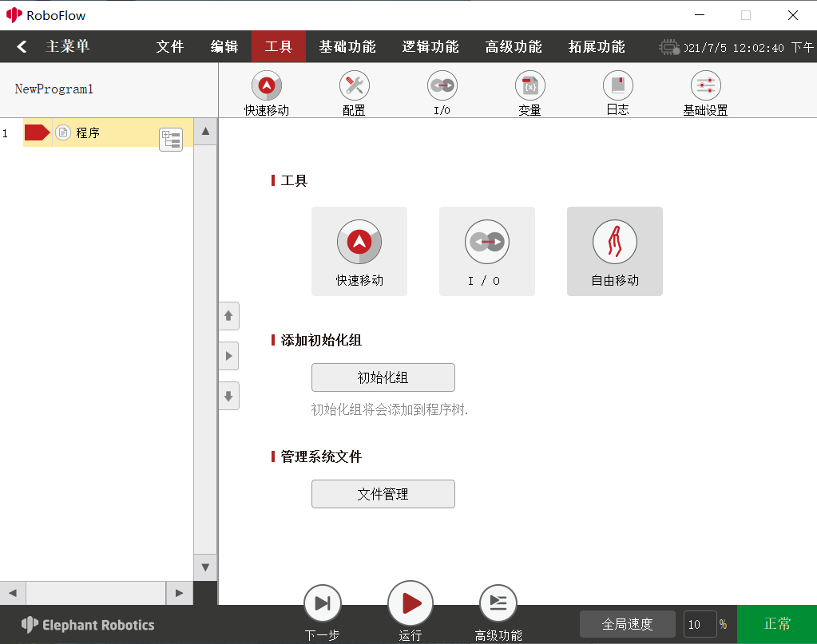
Task: Click the 主菜单 label
Action: pyautogui.click(x=68, y=47)
